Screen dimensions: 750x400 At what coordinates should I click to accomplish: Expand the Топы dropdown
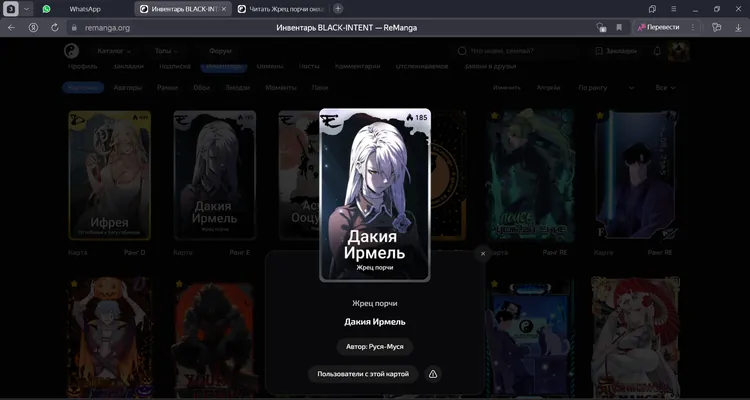[x=166, y=51]
